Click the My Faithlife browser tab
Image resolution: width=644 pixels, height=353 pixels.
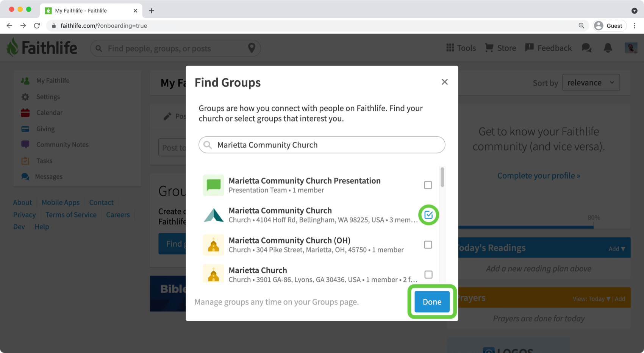(91, 11)
